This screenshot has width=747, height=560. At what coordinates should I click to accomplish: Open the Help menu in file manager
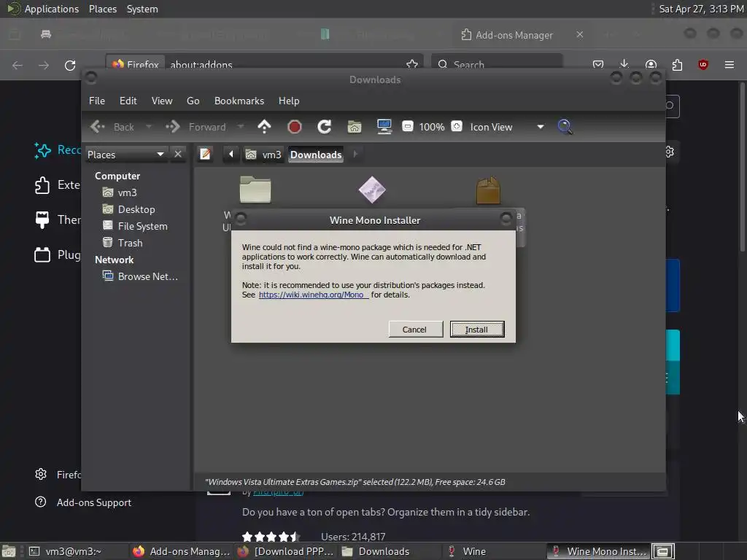coord(289,101)
